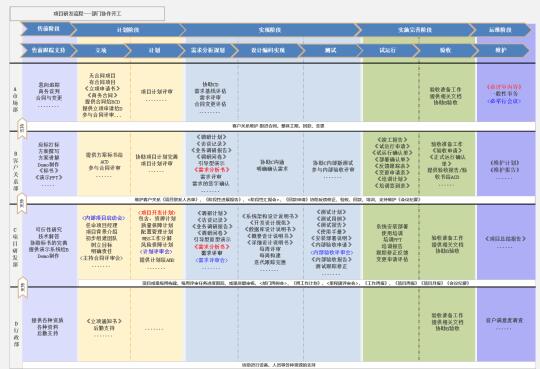Select the D 行政部 row label
This screenshot has width=540, height=369.
(16, 334)
